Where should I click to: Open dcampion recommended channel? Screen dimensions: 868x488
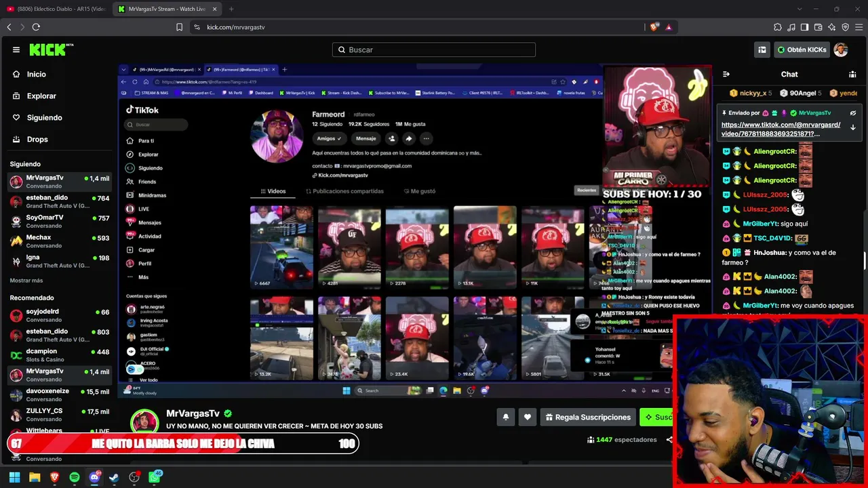(x=59, y=355)
